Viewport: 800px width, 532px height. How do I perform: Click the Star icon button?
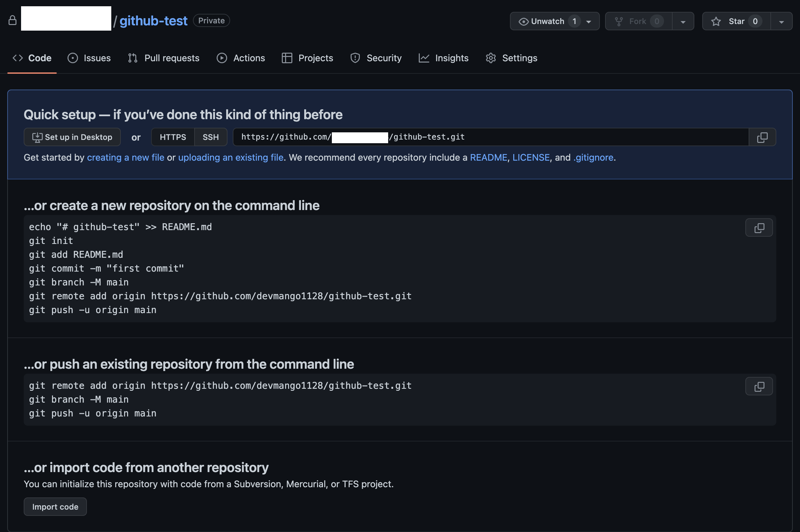(716, 21)
